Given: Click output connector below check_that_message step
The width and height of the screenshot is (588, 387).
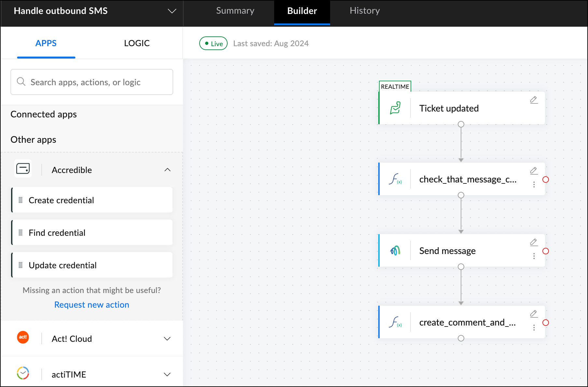Looking at the screenshot, I should (461, 195).
